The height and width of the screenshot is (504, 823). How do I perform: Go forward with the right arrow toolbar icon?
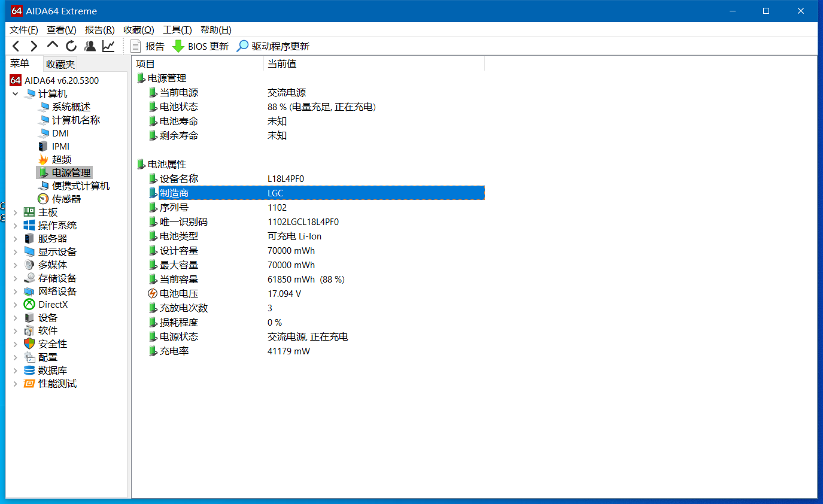point(34,46)
